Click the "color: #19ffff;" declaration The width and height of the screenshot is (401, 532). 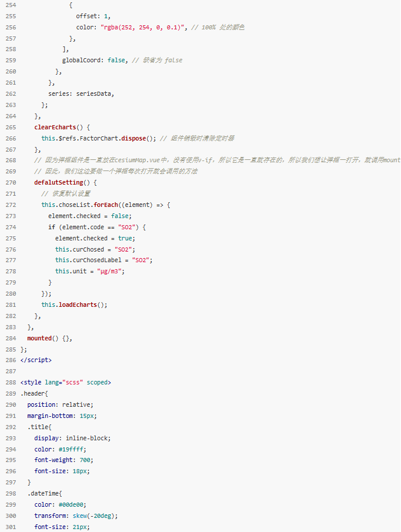(x=61, y=450)
